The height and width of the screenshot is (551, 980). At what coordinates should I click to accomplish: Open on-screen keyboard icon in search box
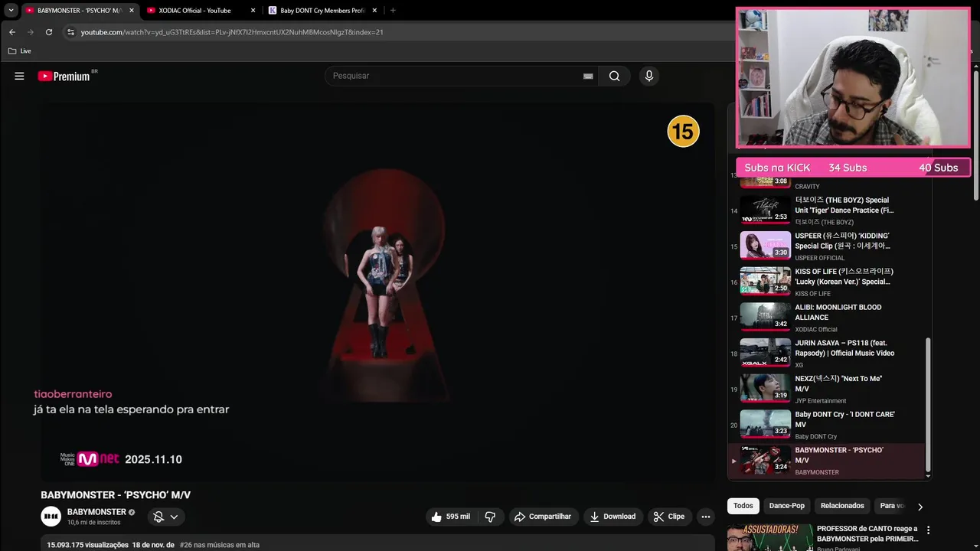pos(588,76)
